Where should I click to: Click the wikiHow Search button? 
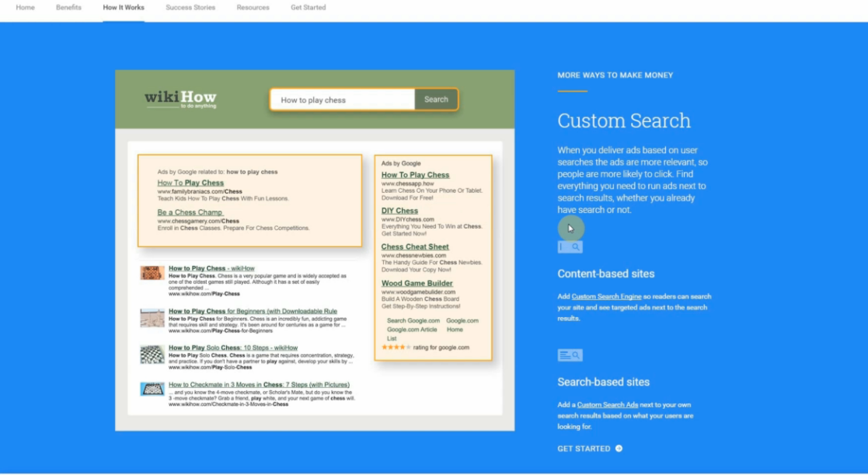click(x=436, y=100)
